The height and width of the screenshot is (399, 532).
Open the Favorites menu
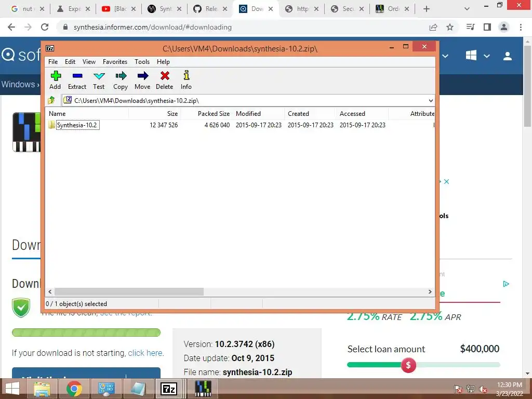(x=115, y=62)
